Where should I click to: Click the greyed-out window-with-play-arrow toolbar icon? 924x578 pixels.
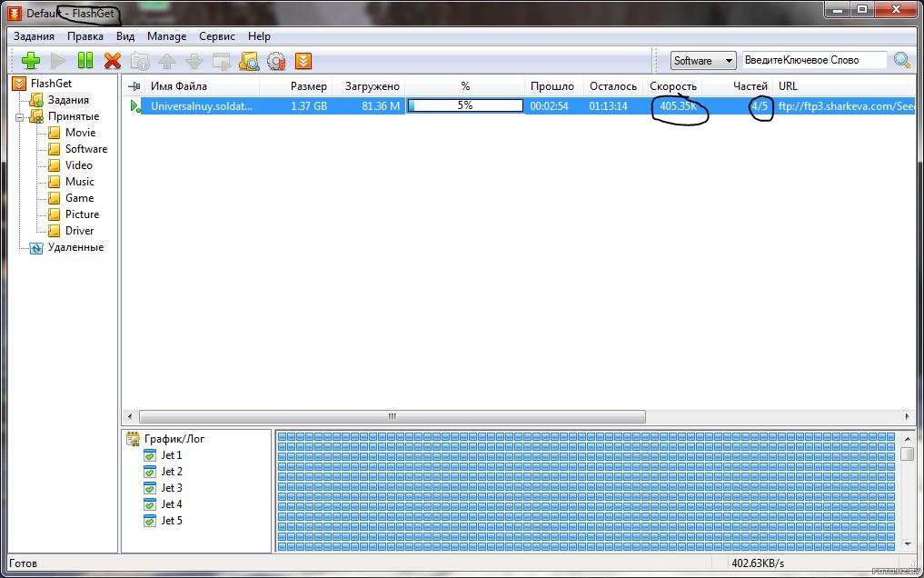click(x=222, y=61)
